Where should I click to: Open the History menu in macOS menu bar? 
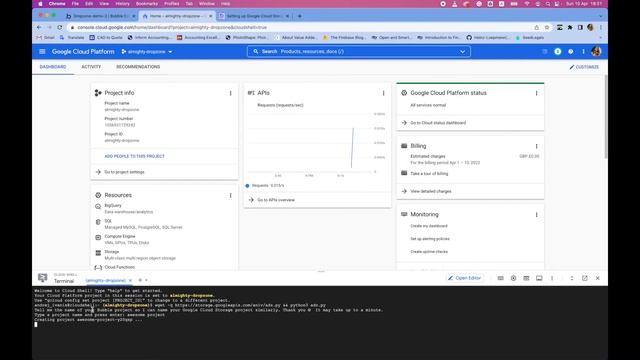(x=122, y=4)
